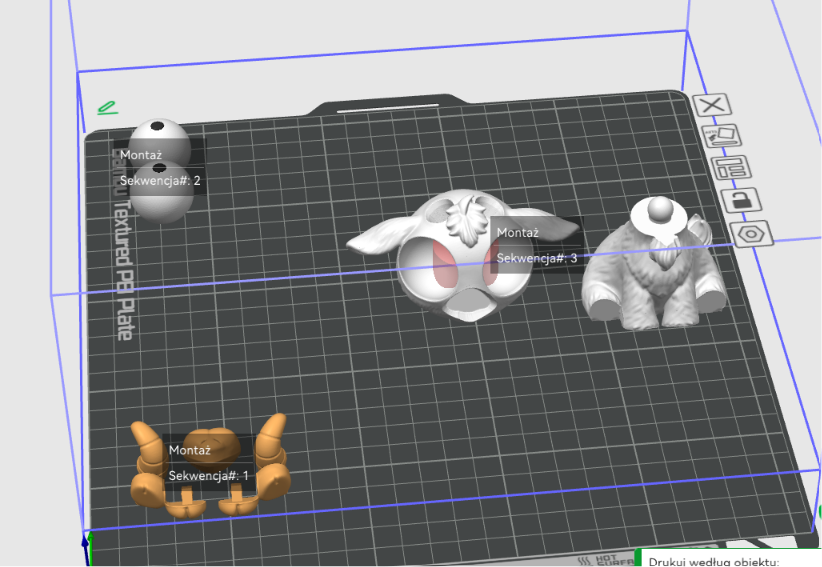Click the 'Sekwencja#: 3' label

click(x=537, y=258)
